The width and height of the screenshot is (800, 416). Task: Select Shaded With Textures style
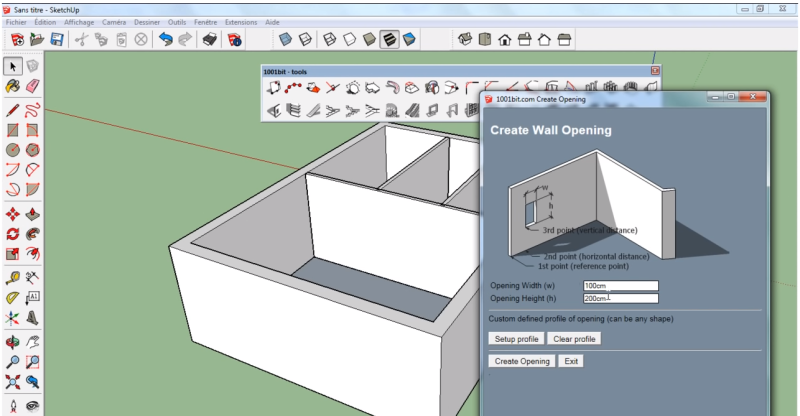[x=389, y=40]
